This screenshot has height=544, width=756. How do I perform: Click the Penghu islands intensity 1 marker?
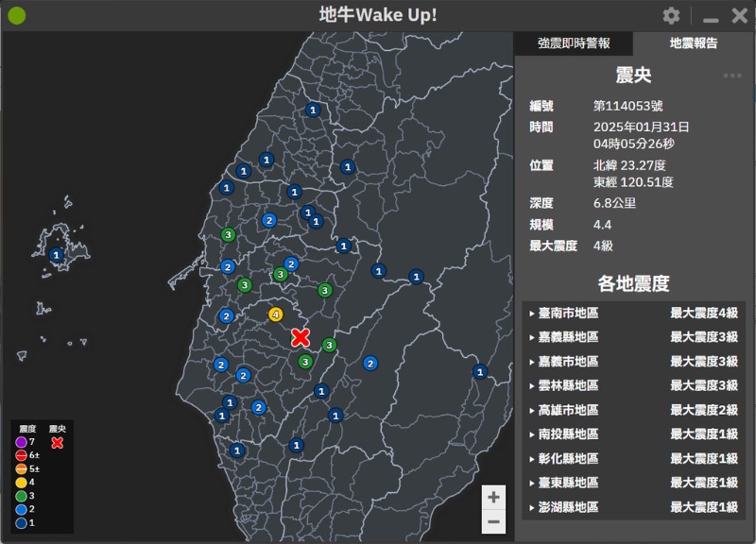[x=56, y=255]
